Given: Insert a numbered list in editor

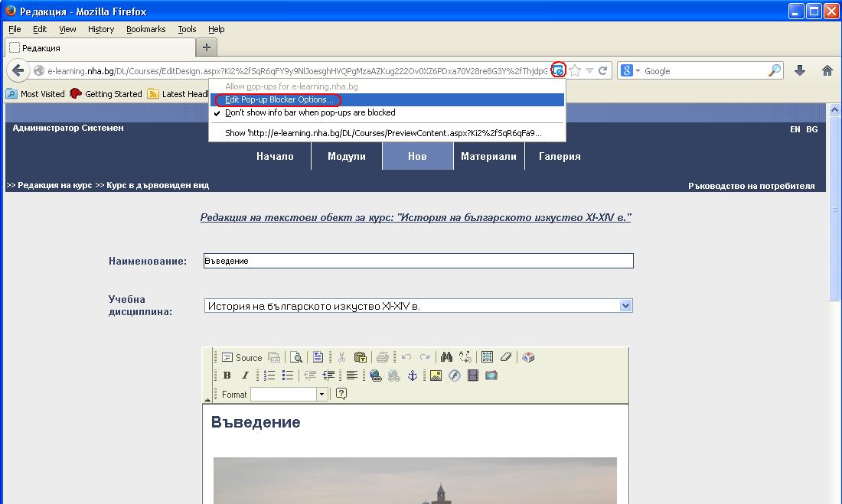Looking at the screenshot, I should pos(269,376).
